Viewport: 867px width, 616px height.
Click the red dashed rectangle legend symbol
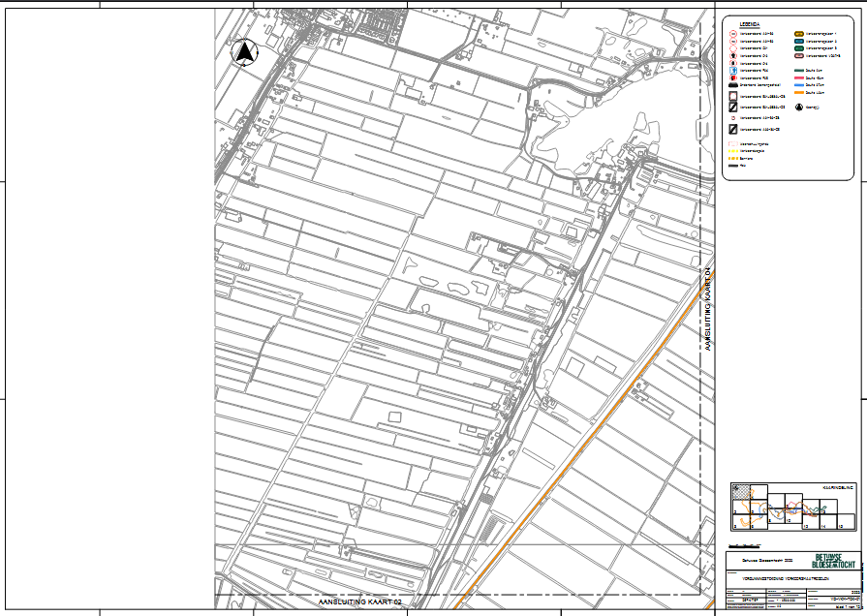click(x=733, y=143)
